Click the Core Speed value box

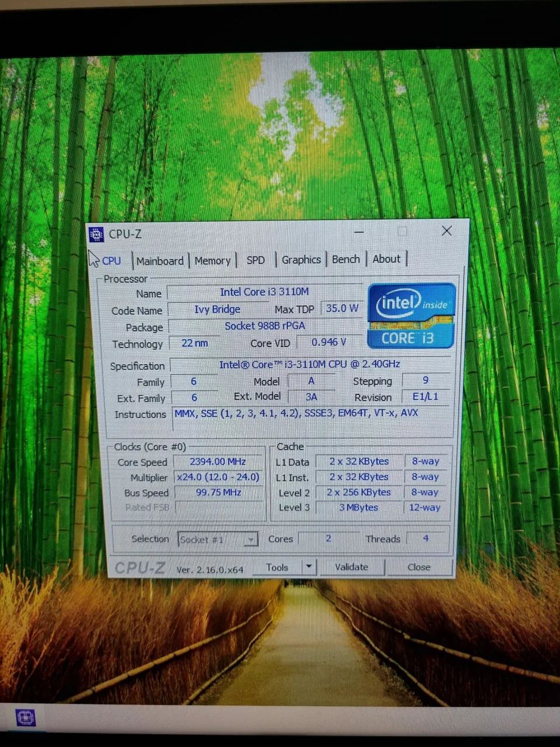219,462
